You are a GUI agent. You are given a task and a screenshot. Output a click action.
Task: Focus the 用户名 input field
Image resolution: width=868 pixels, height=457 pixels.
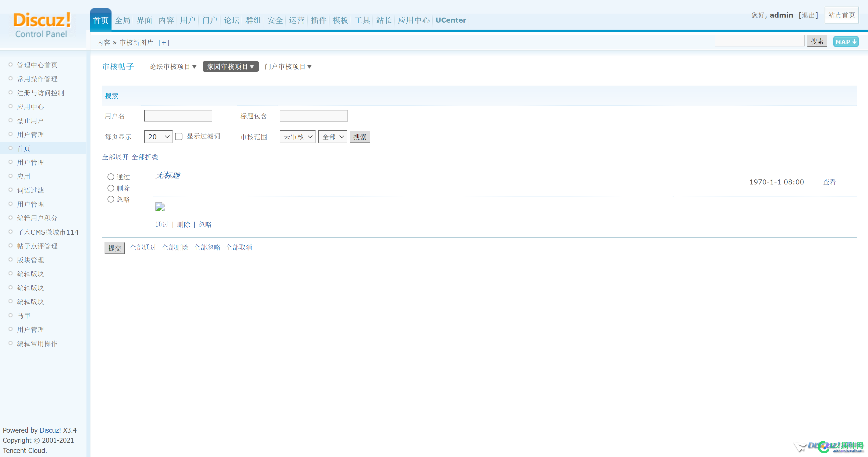pos(178,116)
